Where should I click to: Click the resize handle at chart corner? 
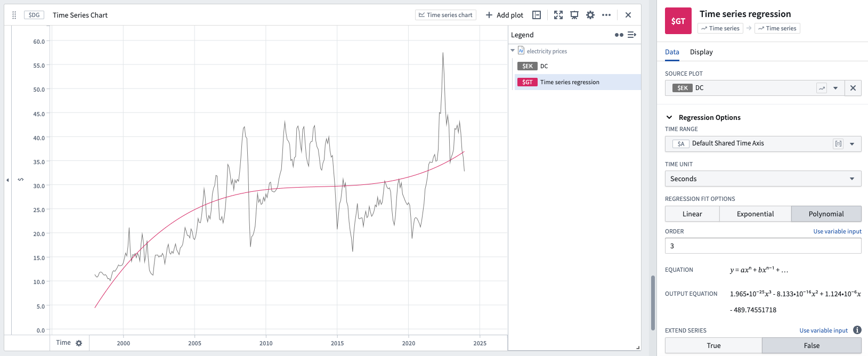[x=638, y=347]
